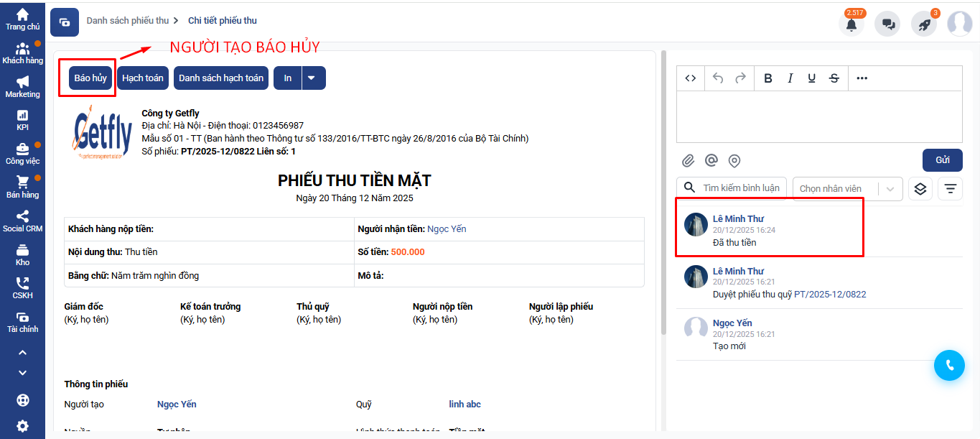
Task: Click the rocket icon in header
Action: 924,24
